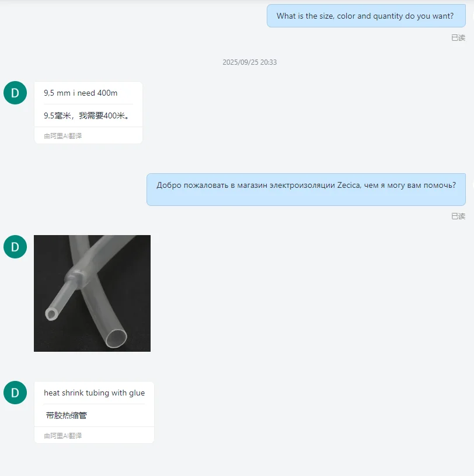Screen dimensions: 474x476
Task: Click the avatar beside the 9,5 mm message
Action: pos(15,93)
